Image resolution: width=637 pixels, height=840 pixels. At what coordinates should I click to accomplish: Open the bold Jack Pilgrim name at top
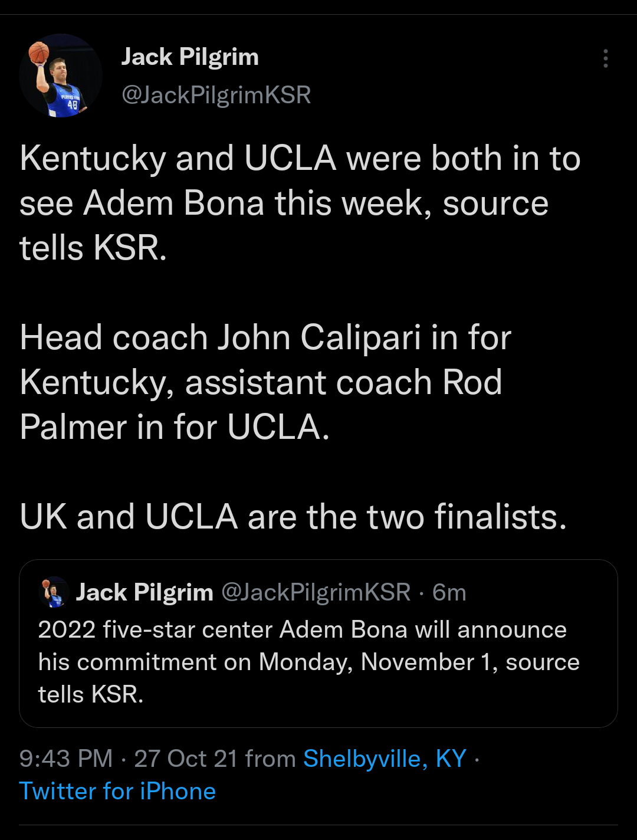pyautogui.click(x=190, y=57)
